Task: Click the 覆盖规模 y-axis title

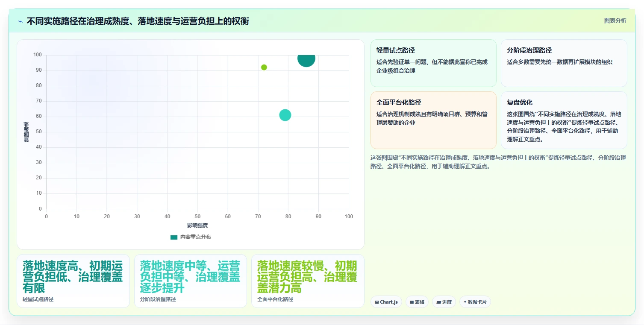Action: 26,132
